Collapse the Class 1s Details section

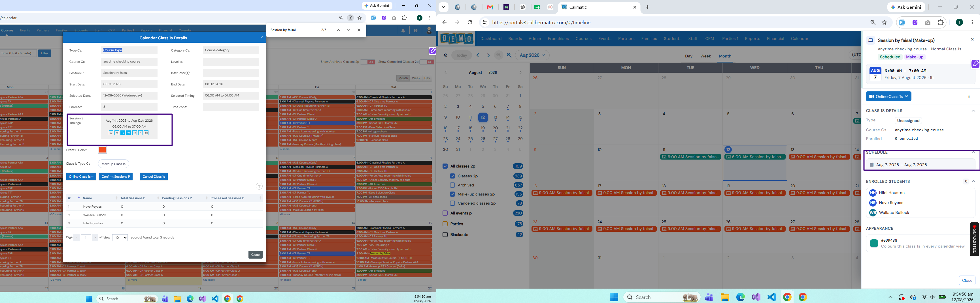[973, 111]
